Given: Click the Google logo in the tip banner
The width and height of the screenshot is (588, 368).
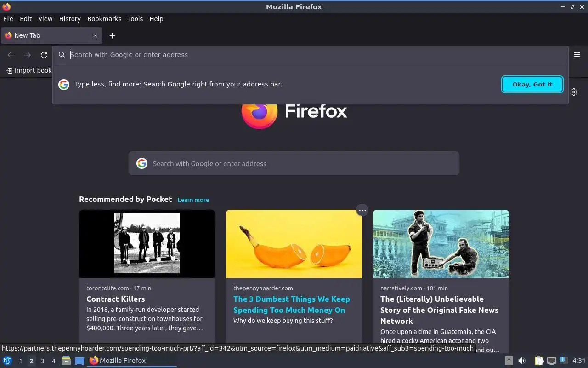Looking at the screenshot, I should [64, 84].
